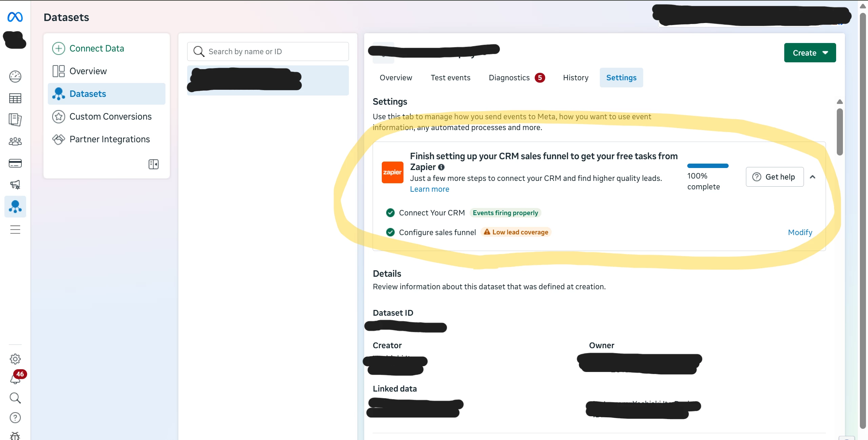
Task: Collapse the Zapier CRM setup card chevron
Action: 812,177
